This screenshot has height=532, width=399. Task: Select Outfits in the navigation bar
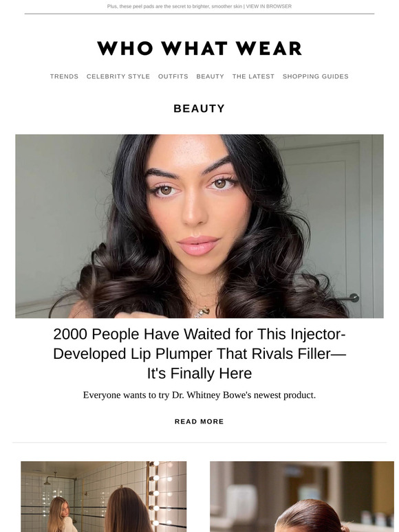pyautogui.click(x=173, y=76)
